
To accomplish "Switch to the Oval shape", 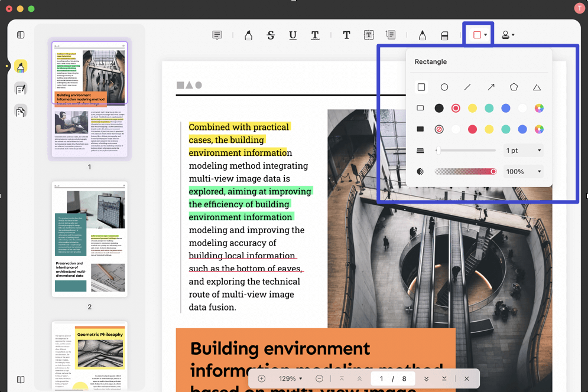I will point(444,87).
